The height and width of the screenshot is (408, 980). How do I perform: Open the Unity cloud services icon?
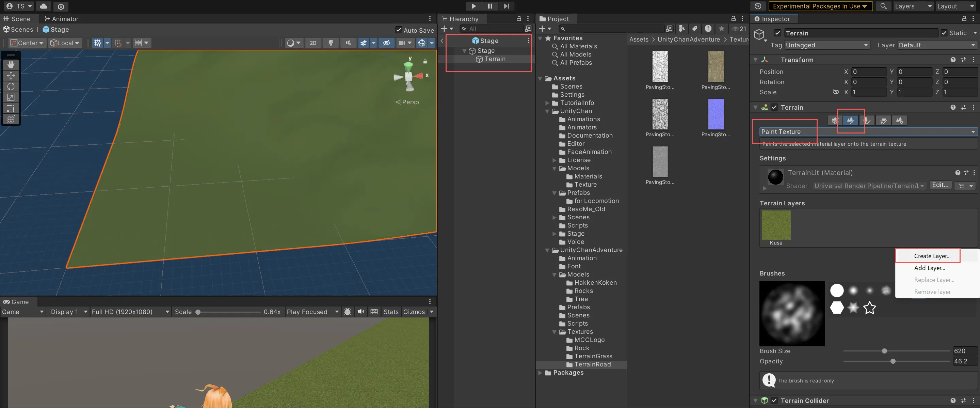[44, 6]
